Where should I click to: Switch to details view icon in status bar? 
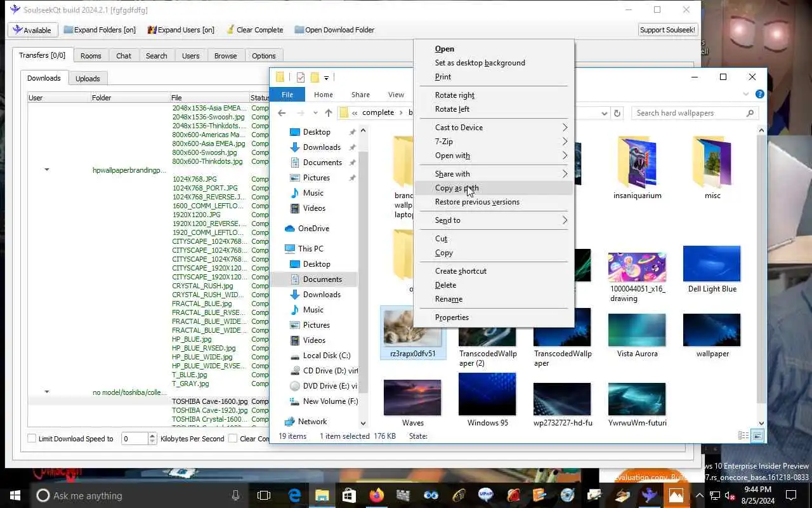[x=743, y=436]
